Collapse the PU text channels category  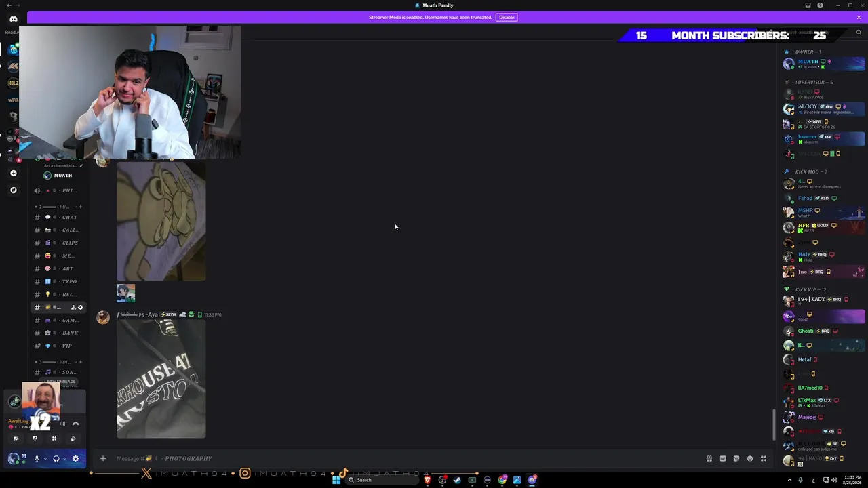54,206
